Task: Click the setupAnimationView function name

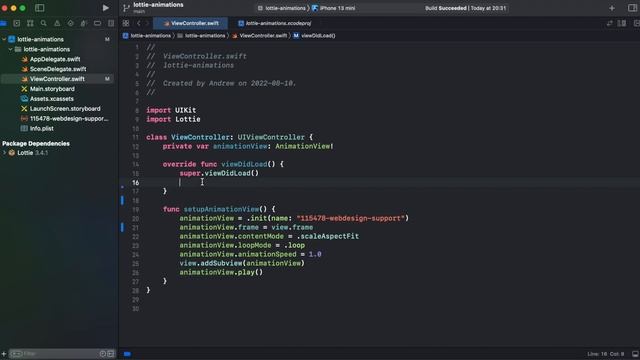Action: click(x=221, y=209)
